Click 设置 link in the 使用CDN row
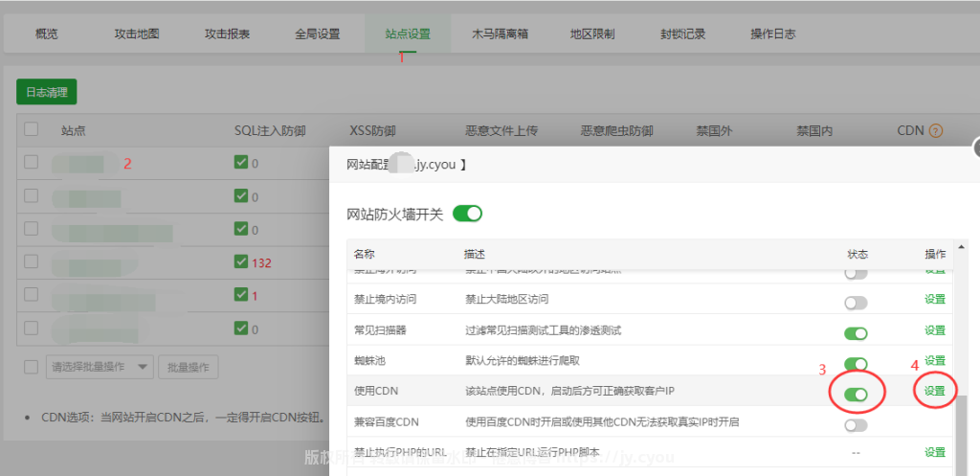Viewport: 980px width, 476px height. pos(934,391)
